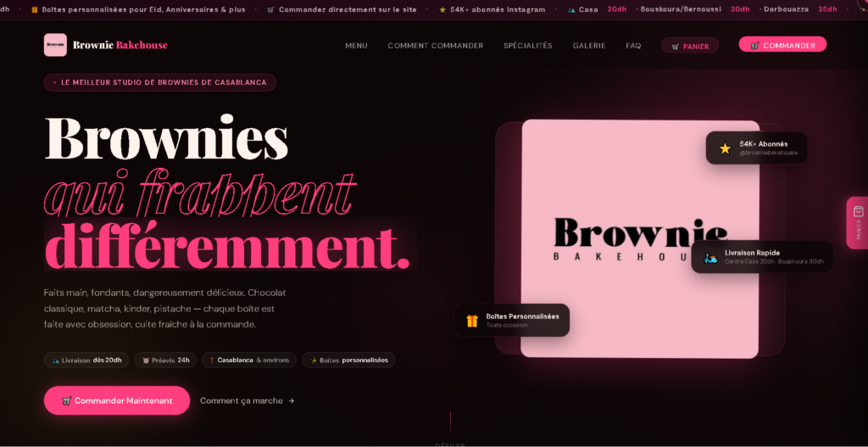Click the Livraison dès 20dh pill
This screenshot has height=447, width=868.
click(x=86, y=360)
